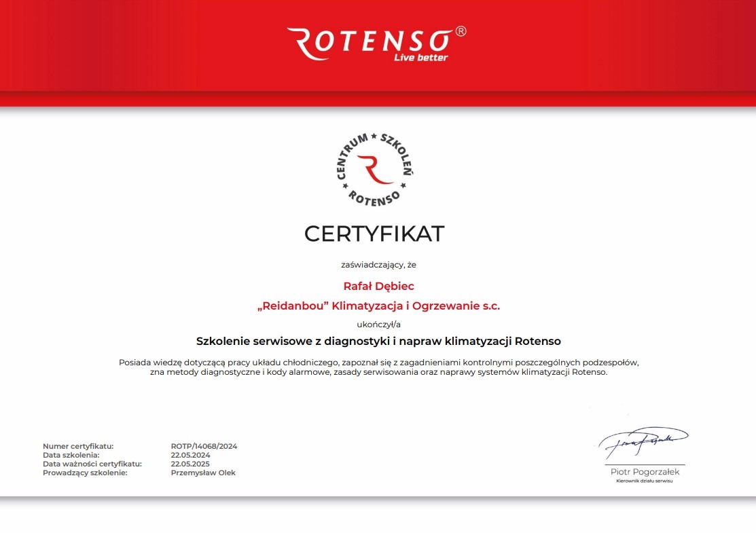The image size is (756, 533).
Task: Select the Centrum Szkoleń Rotenso circular badge
Action: [376, 168]
